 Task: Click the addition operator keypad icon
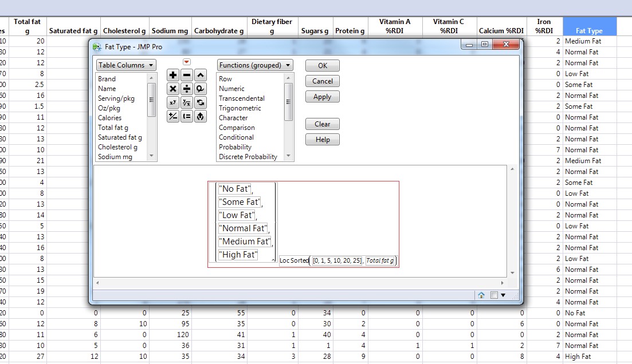pos(172,74)
